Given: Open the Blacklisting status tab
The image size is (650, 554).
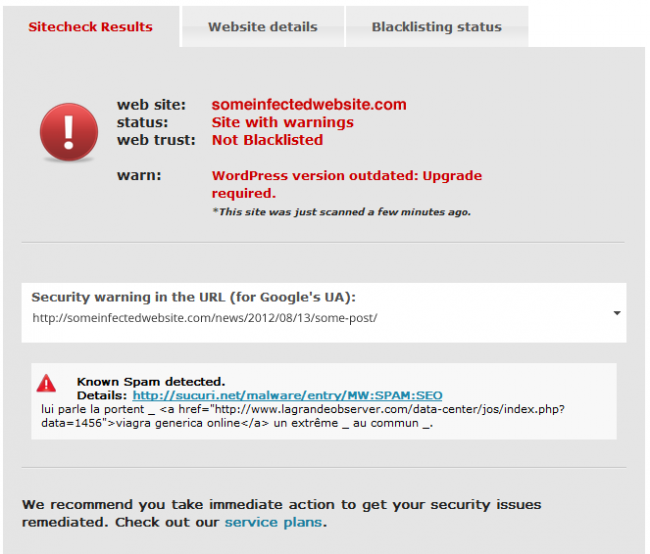Looking at the screenshot, I should [x=437, y=27].
